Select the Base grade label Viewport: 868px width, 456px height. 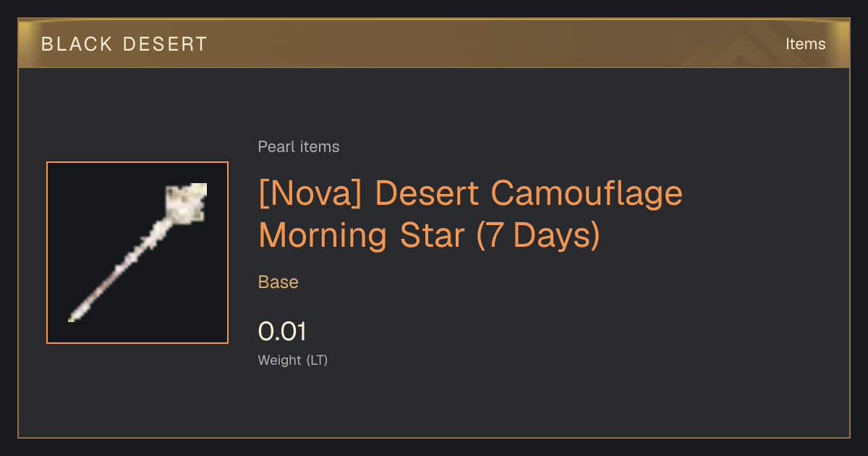[278, 282]
